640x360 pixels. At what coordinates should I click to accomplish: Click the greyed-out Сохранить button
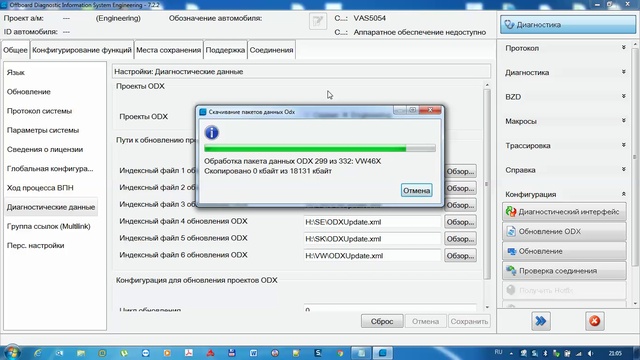[469, 321]
